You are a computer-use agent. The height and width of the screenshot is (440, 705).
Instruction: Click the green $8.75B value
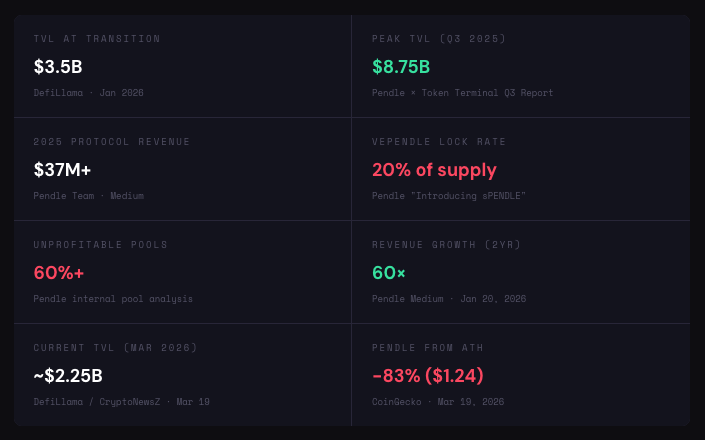click(x=401, y=67)
